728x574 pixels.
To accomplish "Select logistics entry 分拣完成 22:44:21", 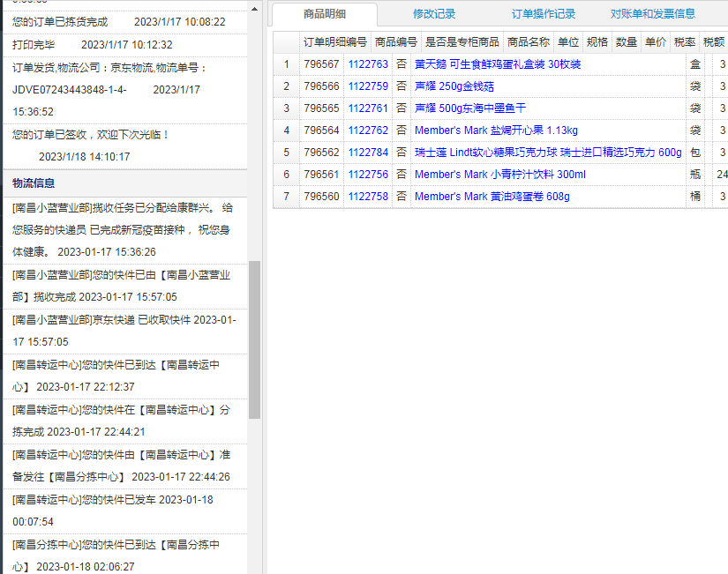I will point(125,421).
